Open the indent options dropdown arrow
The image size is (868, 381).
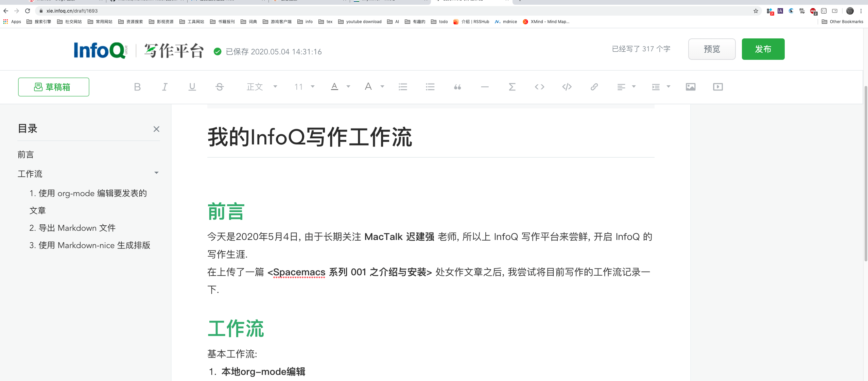(x=669, y=87)
